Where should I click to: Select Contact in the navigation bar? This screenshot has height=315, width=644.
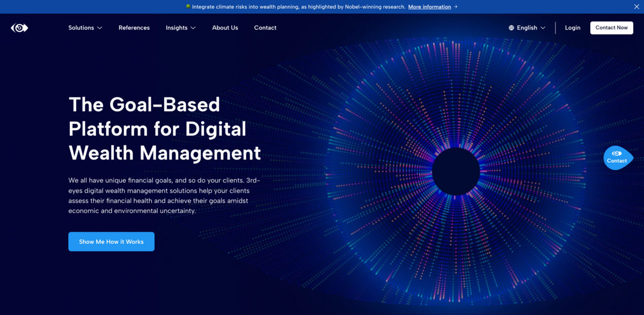[x=265, y=27]
